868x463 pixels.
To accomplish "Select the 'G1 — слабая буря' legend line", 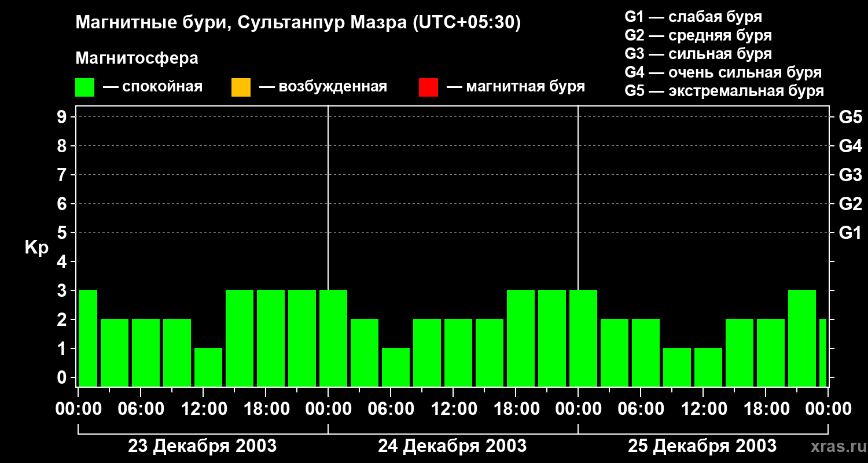I will [693, 17].
